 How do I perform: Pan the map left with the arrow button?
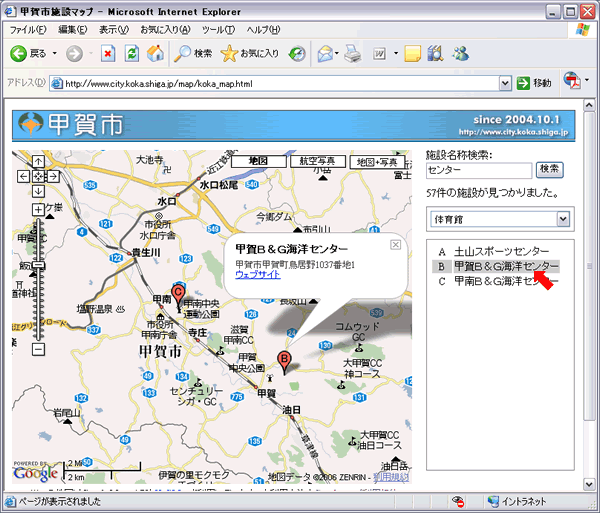pyautogui.click(x=24, y=176)
